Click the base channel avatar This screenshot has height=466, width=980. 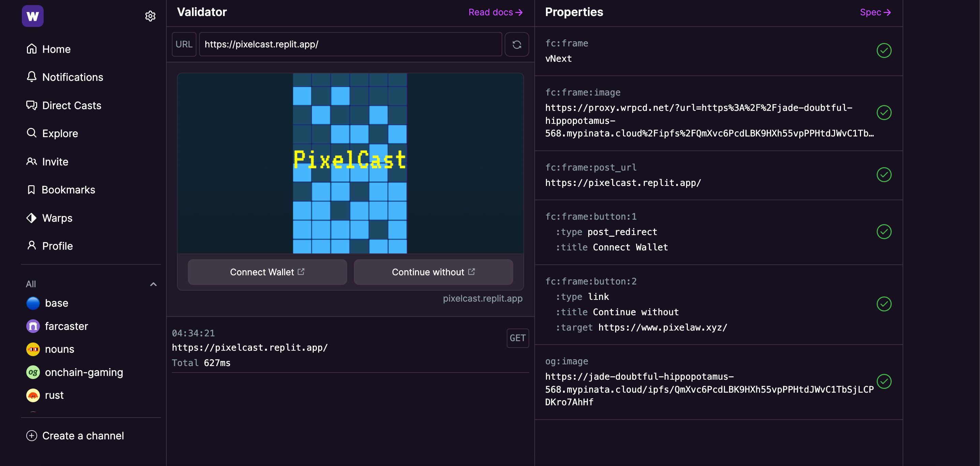point(33,303)
